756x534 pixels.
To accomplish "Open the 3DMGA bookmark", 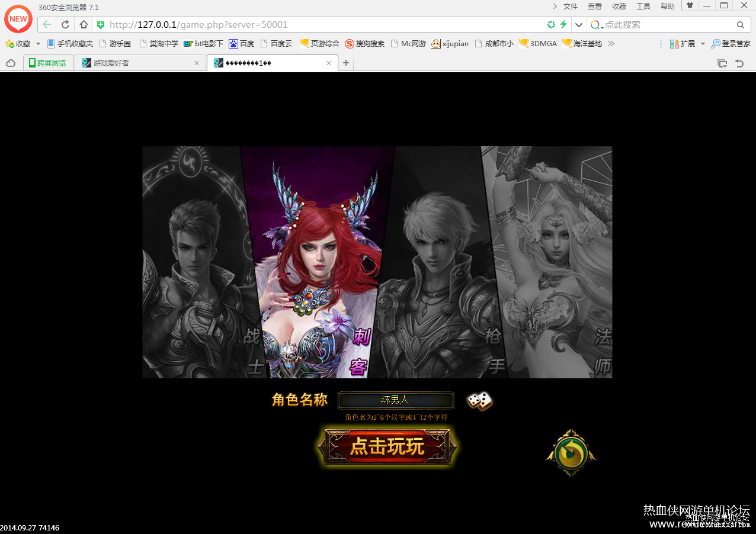I will tap(538, 44).
